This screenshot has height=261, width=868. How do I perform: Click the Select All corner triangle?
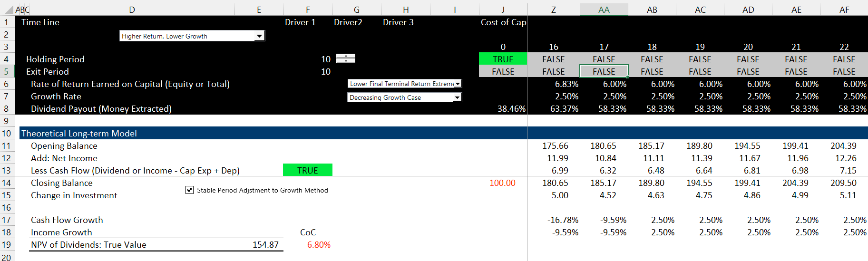click(9, 10)
